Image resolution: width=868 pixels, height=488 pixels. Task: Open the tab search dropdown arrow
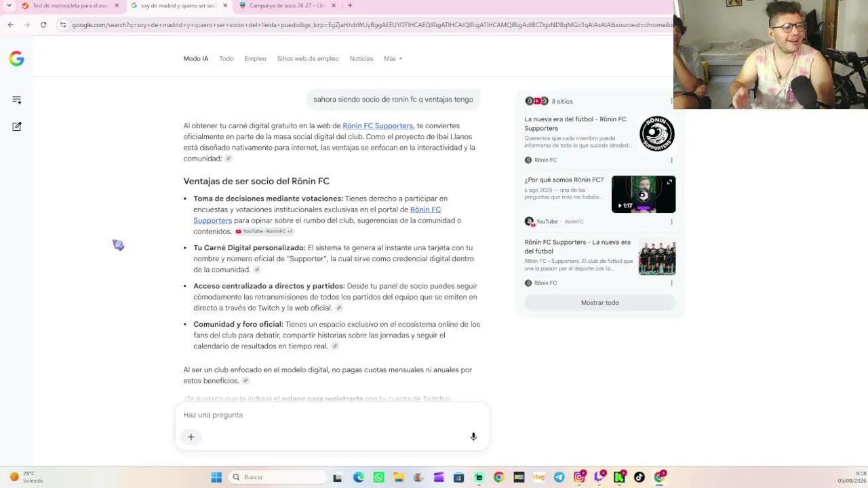pyautogui.click(x=9, y=5)
